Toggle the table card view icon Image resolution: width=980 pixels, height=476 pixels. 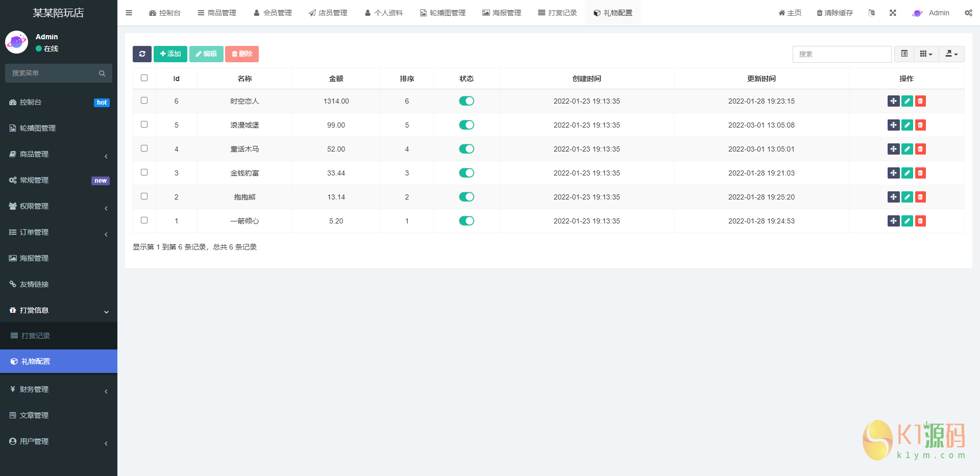(x=904, y=54)
